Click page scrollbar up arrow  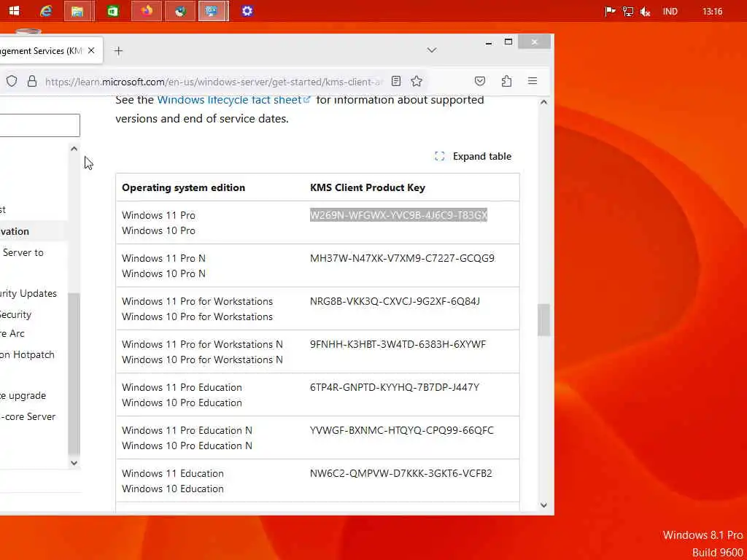click(x=543, y=102)
